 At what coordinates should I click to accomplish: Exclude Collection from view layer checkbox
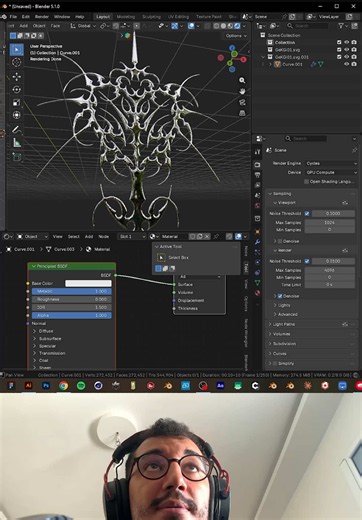(x=339, y=42)
